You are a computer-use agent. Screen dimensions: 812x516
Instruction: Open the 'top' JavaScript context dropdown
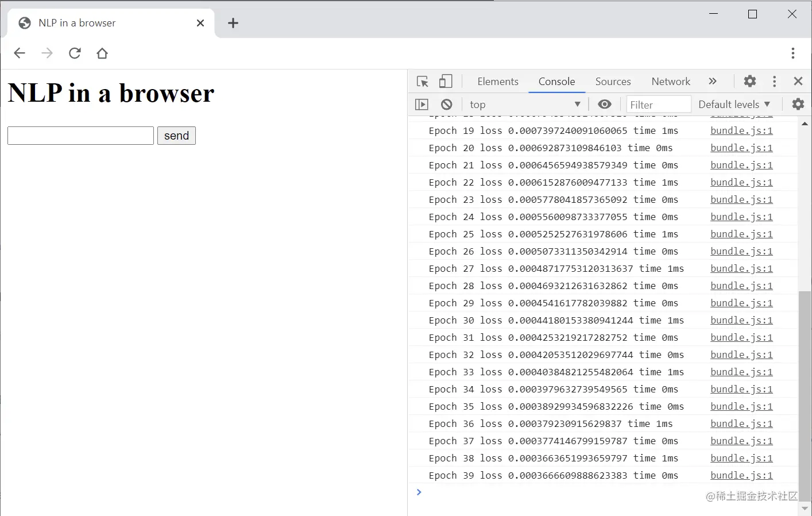pyautogui.click(x=525, y=105)
